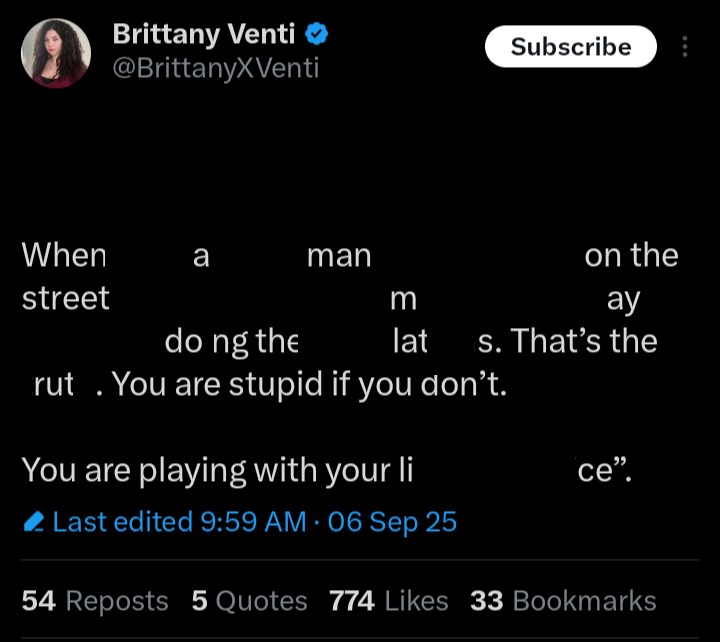Viewport: 720px width, 642px height.
Task: View edit history via Last edited 9:59 AM
Action: coord(180,522)
